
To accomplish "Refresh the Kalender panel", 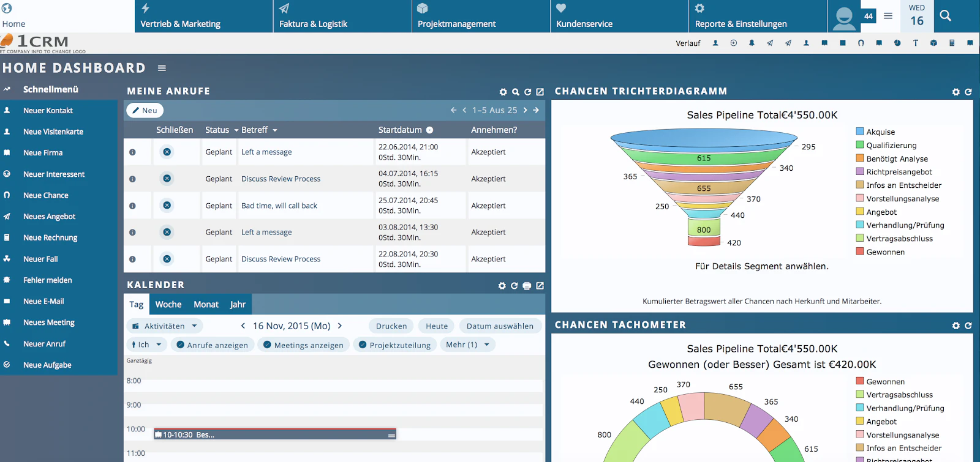I will 514,286.
